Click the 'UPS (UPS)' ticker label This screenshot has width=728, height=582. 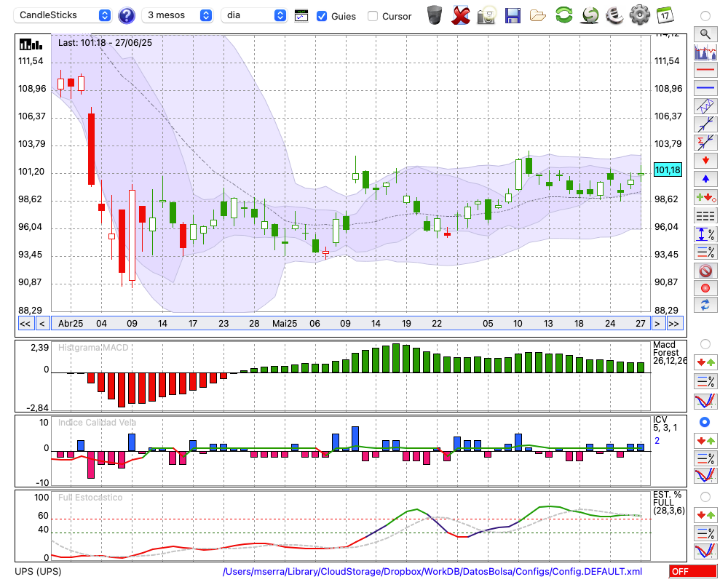point(38,571)
